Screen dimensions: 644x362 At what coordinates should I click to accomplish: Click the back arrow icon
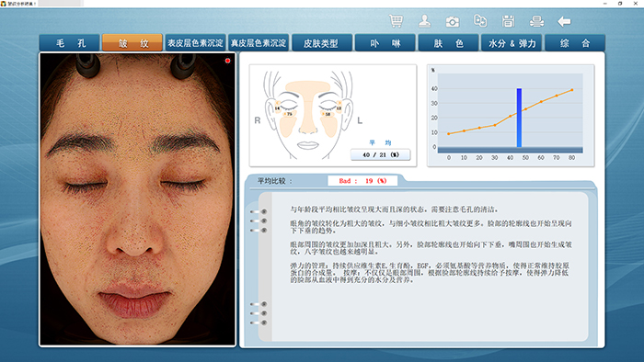(564, 21)
